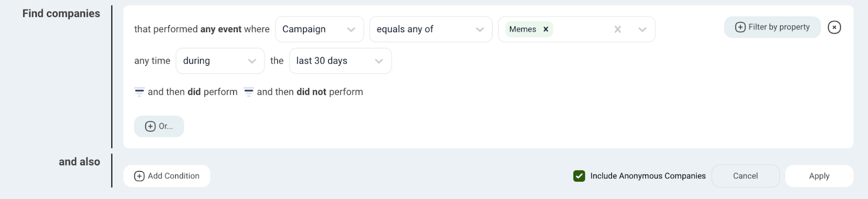Open the 'equals any of' operator dropdown
This screenshot has height=199, width=868.
[x=431, y=29]
